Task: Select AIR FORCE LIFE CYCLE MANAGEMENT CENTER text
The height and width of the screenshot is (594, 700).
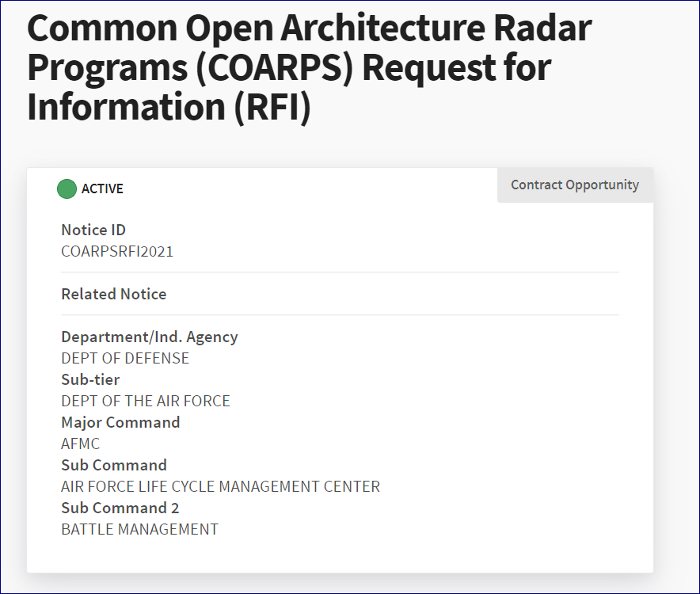Action: 221,487
